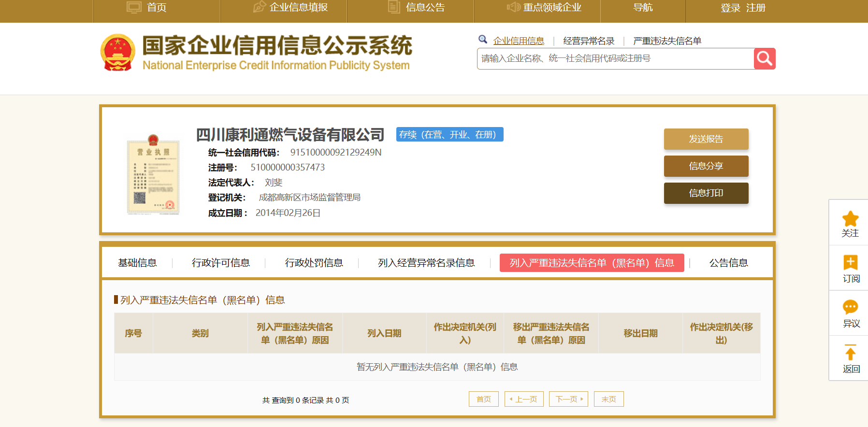The height and width of the screenshot is (427, 868).
Task: Click the 返回 up-arrow icon
Action: pos(850,352)
